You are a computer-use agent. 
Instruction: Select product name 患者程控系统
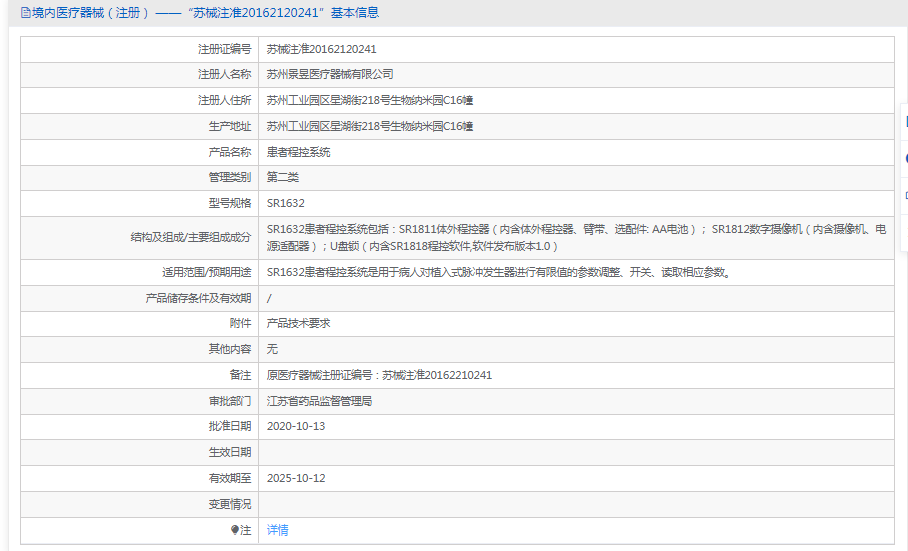(298, 152)
